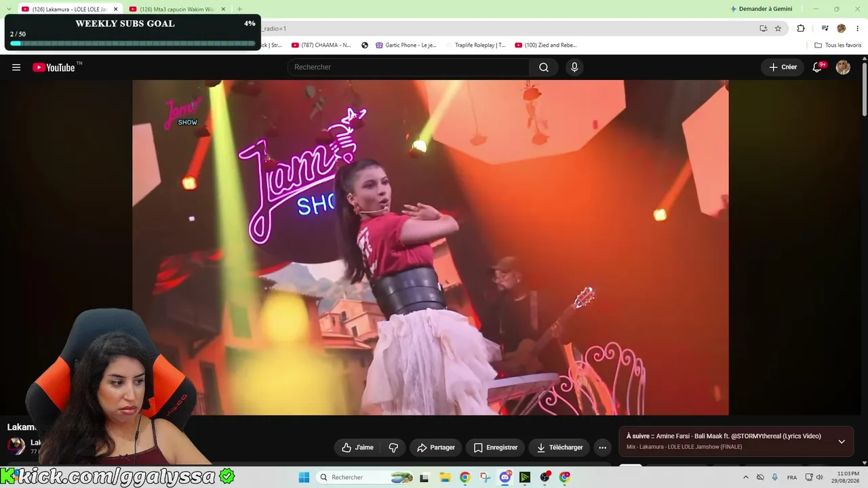Open the globe-icon bookmark
This screenshot has width=868, height=488.
[x=365, y=45]
